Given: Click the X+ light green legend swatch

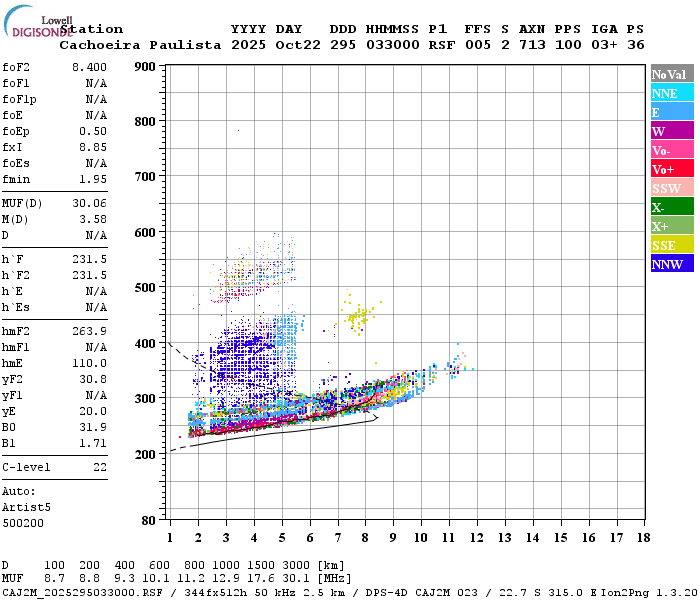Looking at the screenshot, I should pos(672,225).
